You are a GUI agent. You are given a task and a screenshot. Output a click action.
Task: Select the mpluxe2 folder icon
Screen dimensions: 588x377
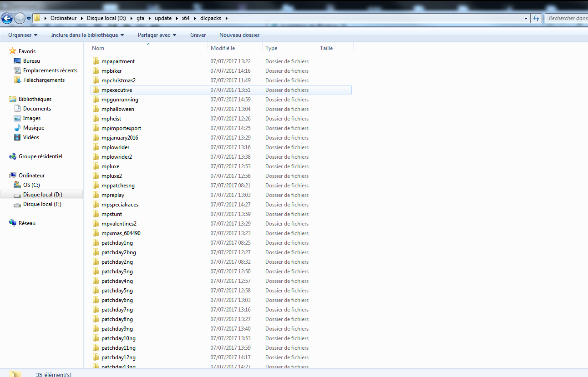(x=96, y=176)
